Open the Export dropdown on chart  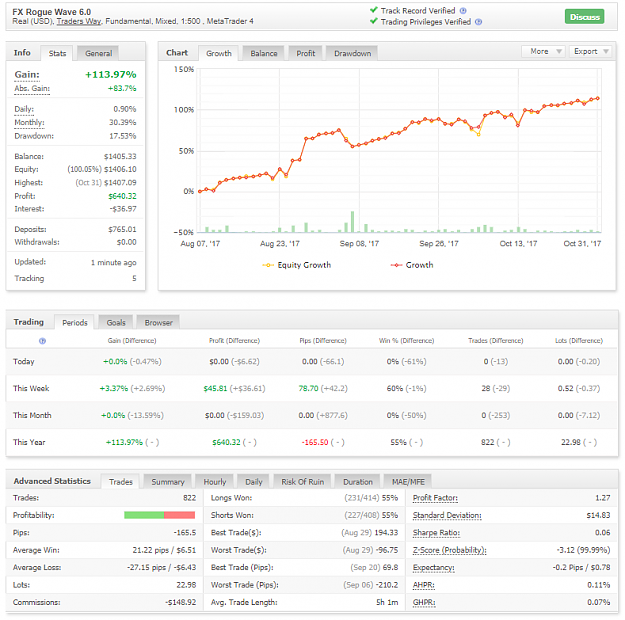[590, 51]
